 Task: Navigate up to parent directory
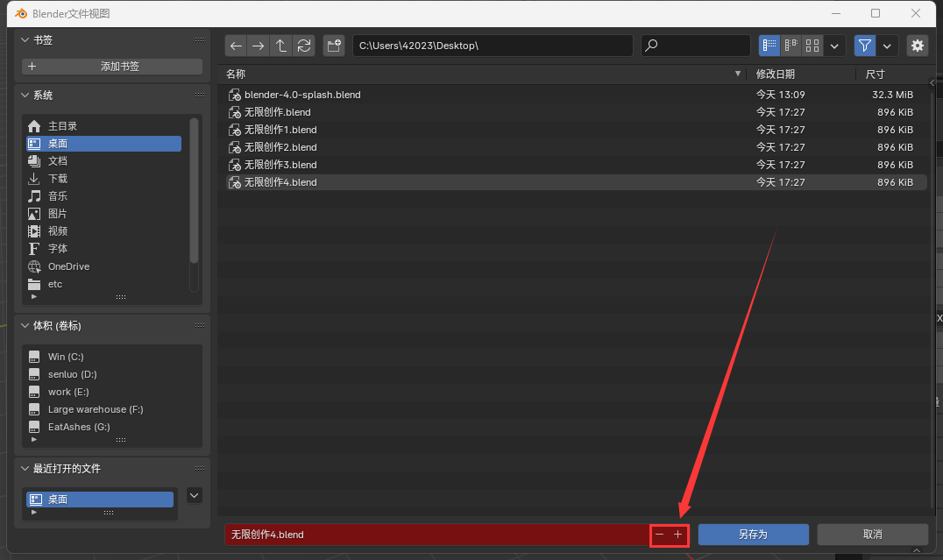[x=280, y=46]
